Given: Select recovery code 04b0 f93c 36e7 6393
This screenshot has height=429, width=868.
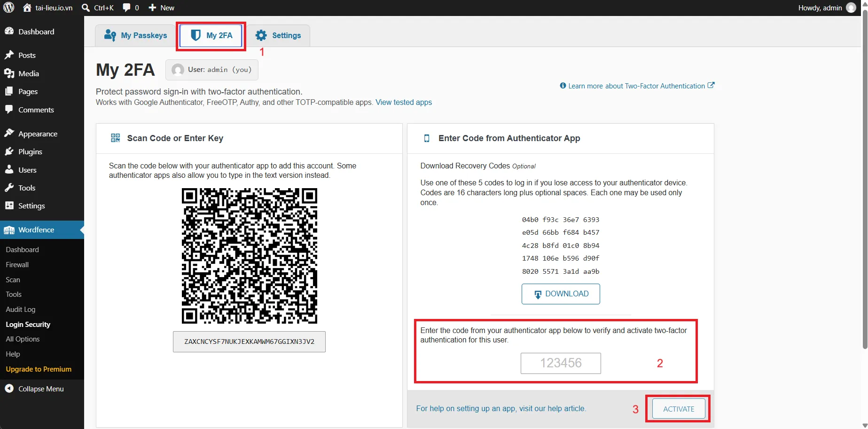Looking at the screenshot, I should 561,220.
